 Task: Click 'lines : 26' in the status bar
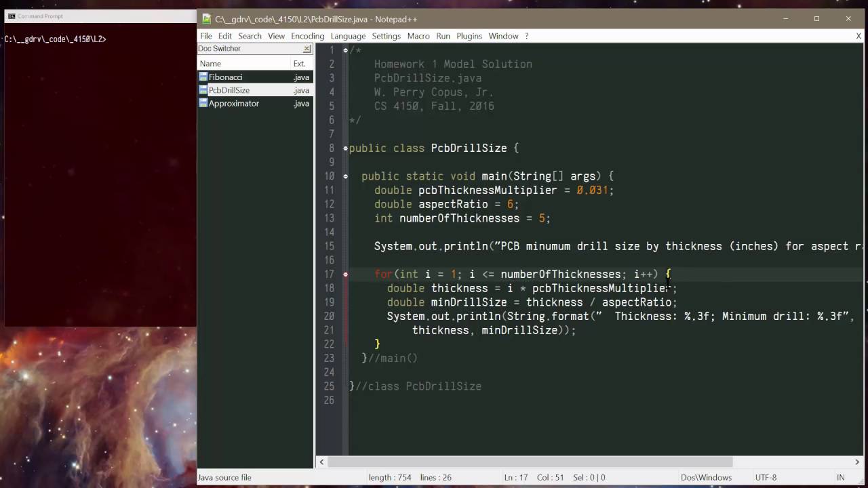click(x=435, y=478)
